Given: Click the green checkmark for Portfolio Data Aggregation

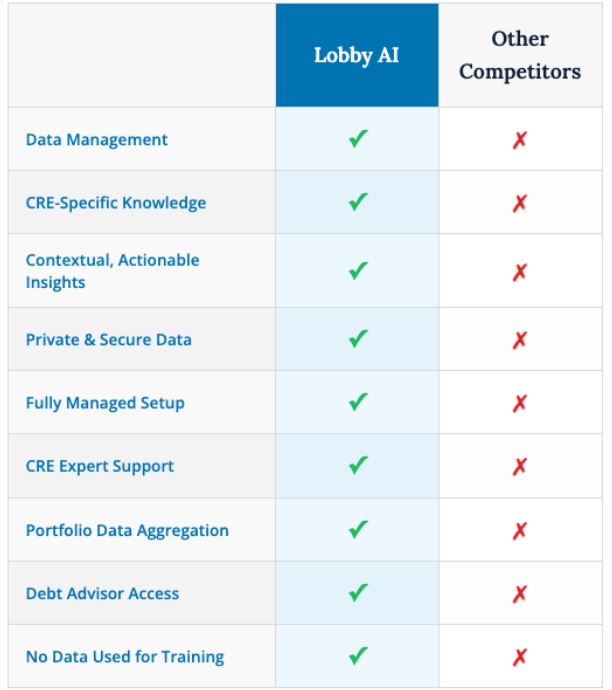Looking at the screenshot, I should [x=358, y=530].
